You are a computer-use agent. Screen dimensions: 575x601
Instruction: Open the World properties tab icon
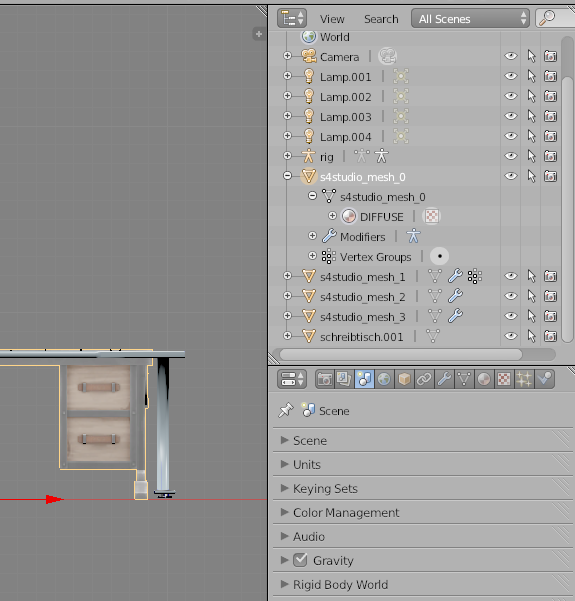point(384,379)
